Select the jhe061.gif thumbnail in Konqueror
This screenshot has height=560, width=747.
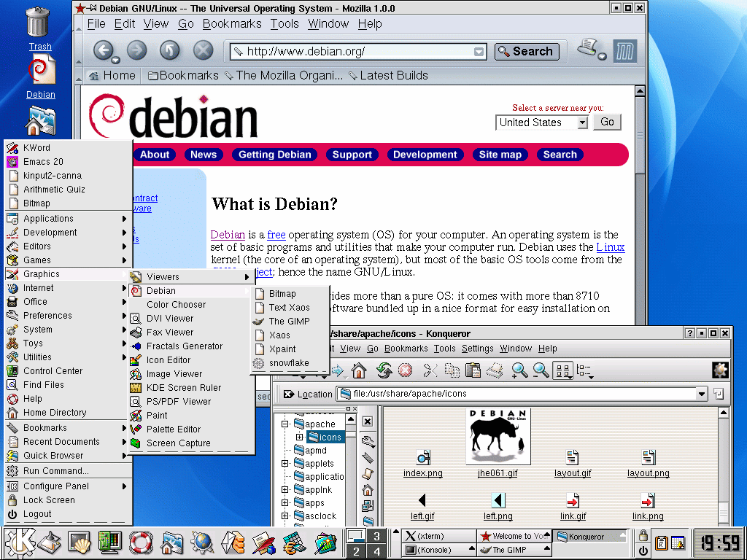coord(498,436)
